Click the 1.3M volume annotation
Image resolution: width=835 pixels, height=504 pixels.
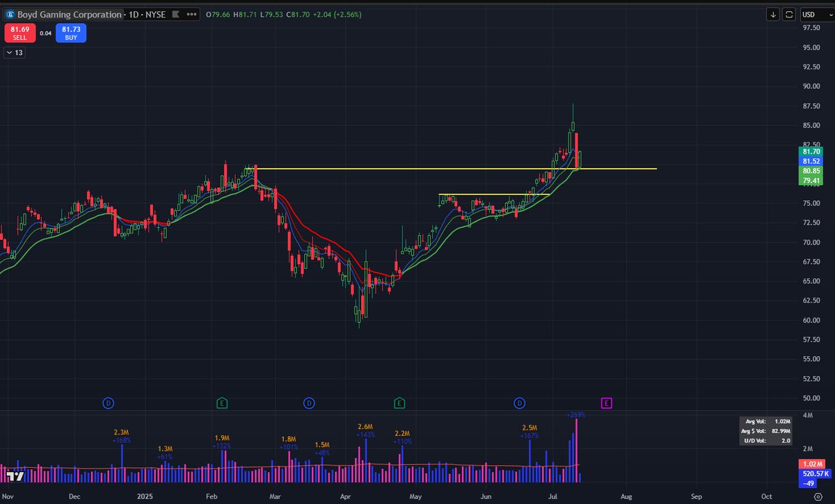166,449
